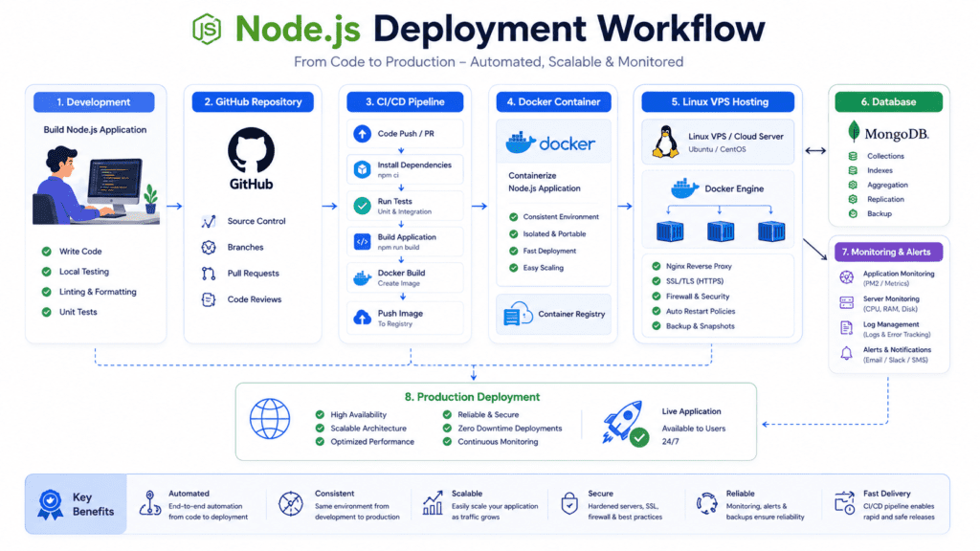Click the 'Backup & Snapshots' text

tap(700, 326)
